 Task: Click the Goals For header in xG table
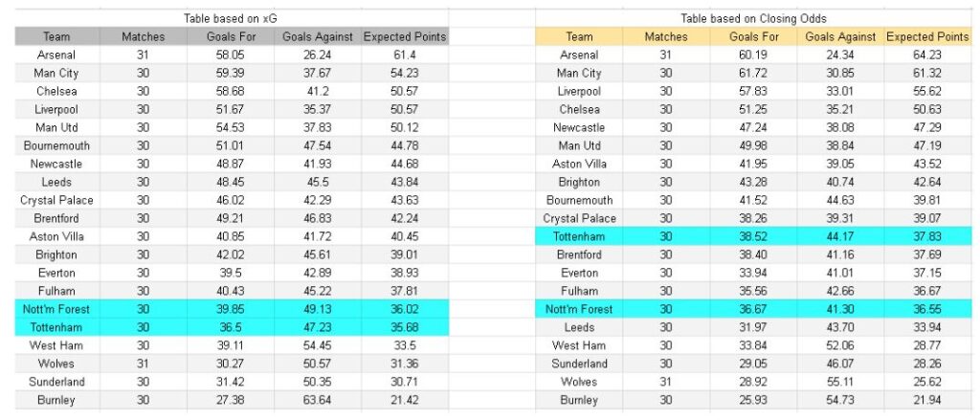point(230,36)
